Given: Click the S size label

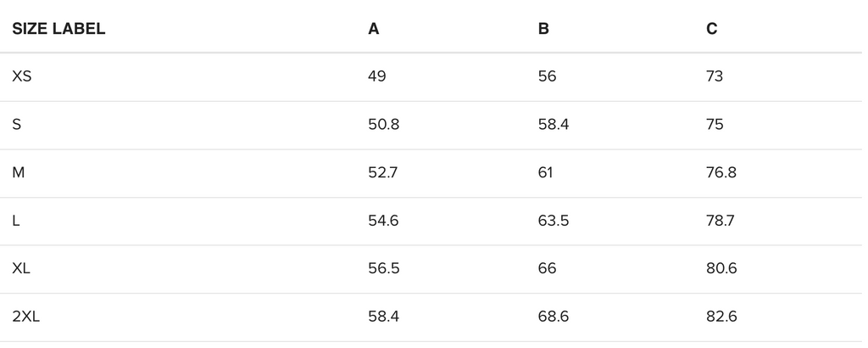Looking at the screenshot, I should click(x=17, y=125).
